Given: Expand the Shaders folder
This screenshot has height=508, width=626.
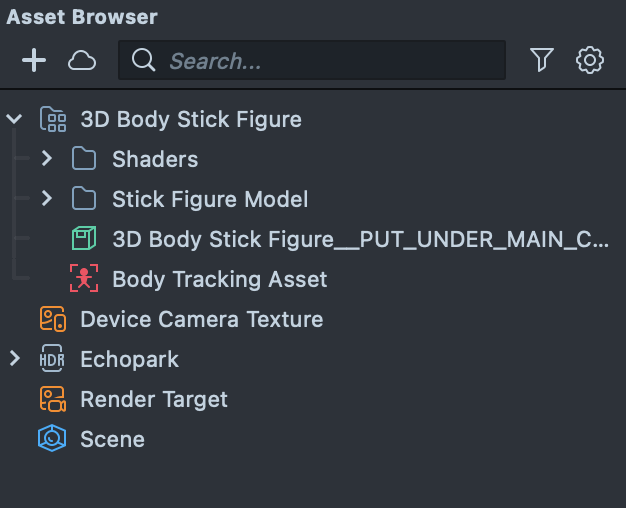Looking at the screenshot, I should pos(46,159).
